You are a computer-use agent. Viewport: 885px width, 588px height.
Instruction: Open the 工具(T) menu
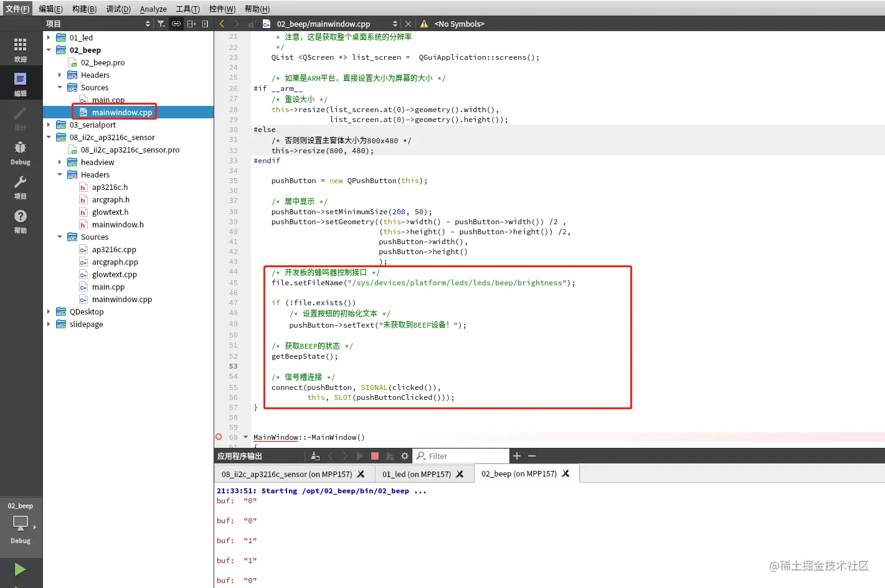187,9
